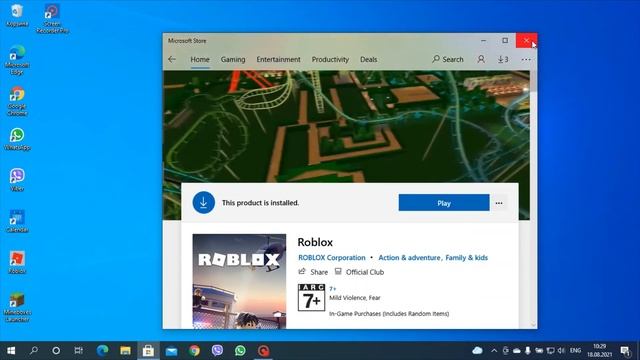Open more options next to Play

[x=499, y=203]
